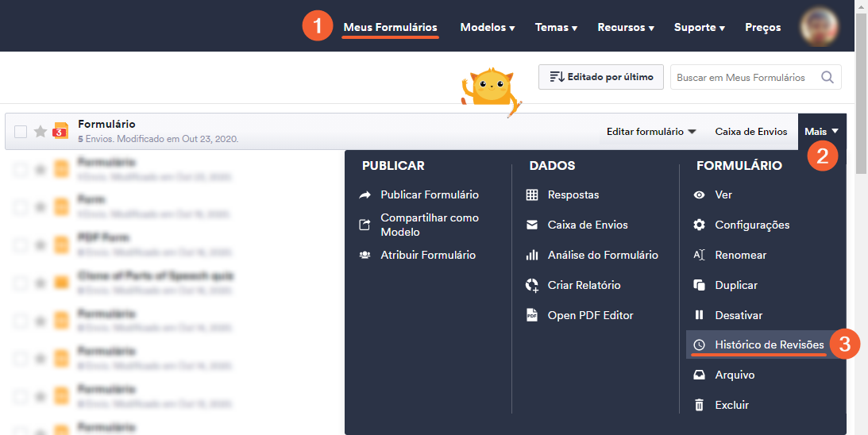Screen dimensions: 868x435
Task: Check the Formulário row checkbox
Action: 21,132
